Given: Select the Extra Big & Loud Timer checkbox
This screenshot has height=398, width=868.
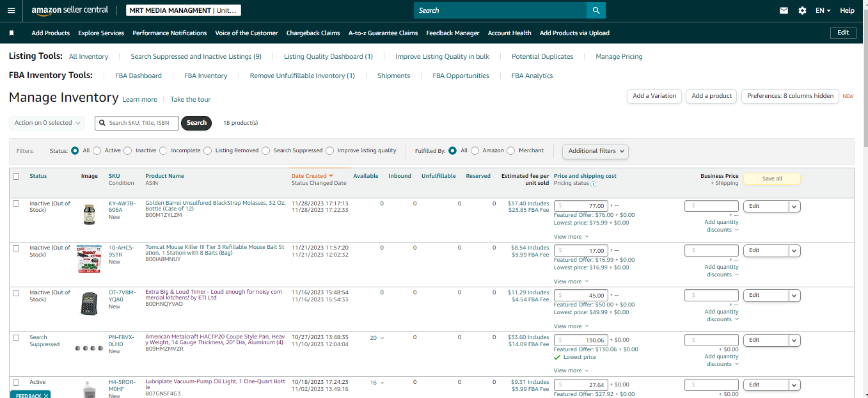Looking at the screenshot, I should 16,293.
